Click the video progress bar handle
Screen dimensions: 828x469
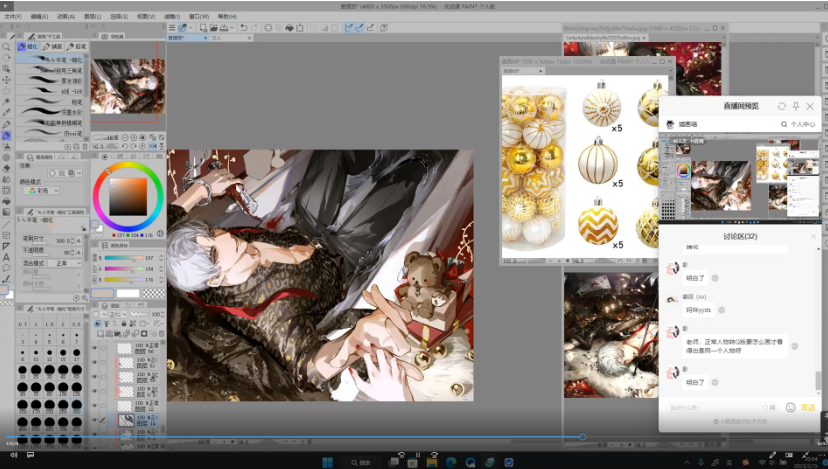pyautogui.click(x=582, y=437)
